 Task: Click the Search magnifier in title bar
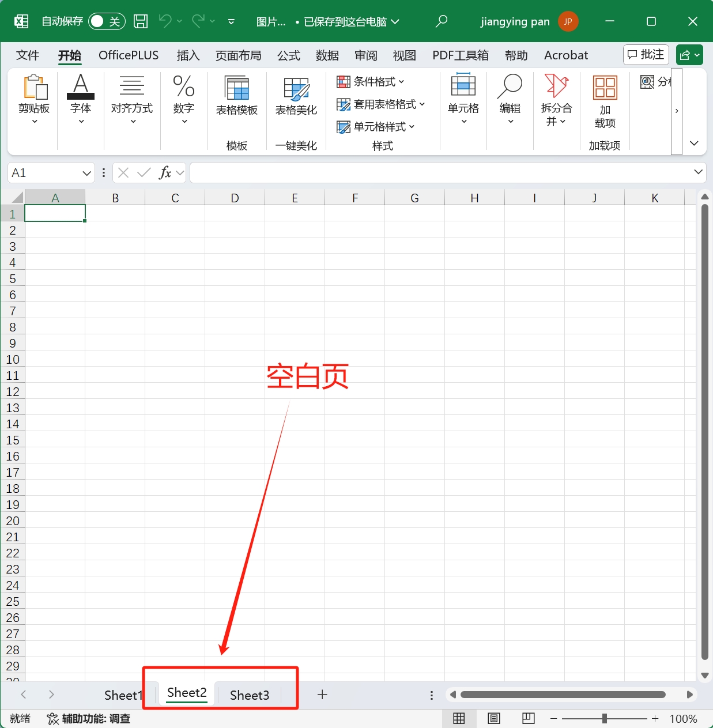pyautogui.click(x=442, y=21)
